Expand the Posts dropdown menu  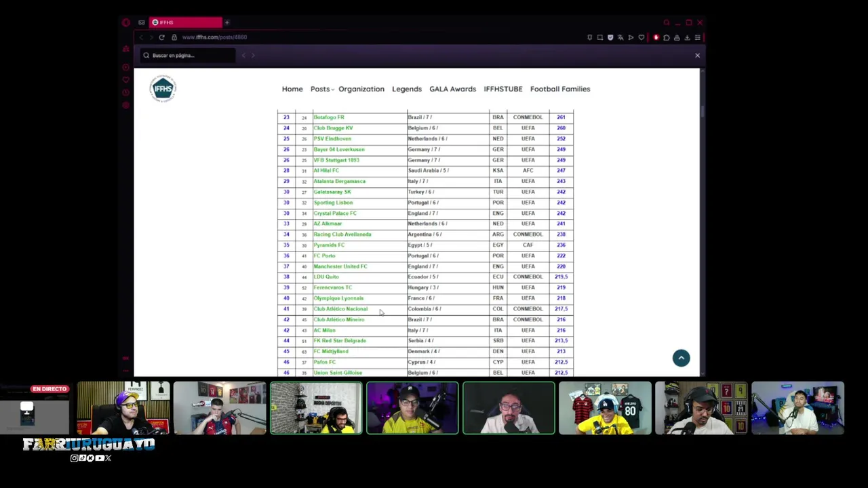(321, 89)
